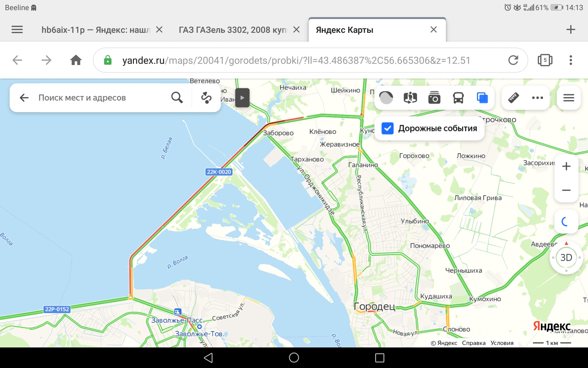The height and width of the screenshot is (368, 588).
Task: Tap the Android home circle button
Action: (x=294, y=358)
